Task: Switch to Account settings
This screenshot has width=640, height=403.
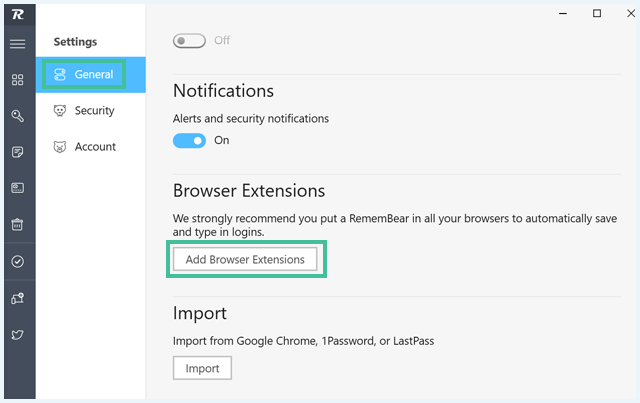Action: pyautogui.click(x=91, y=147)
